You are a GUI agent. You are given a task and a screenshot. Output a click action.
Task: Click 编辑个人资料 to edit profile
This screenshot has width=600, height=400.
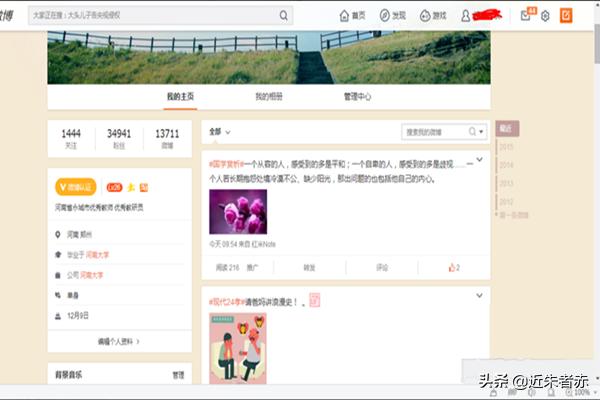click(x=119, y=342)
